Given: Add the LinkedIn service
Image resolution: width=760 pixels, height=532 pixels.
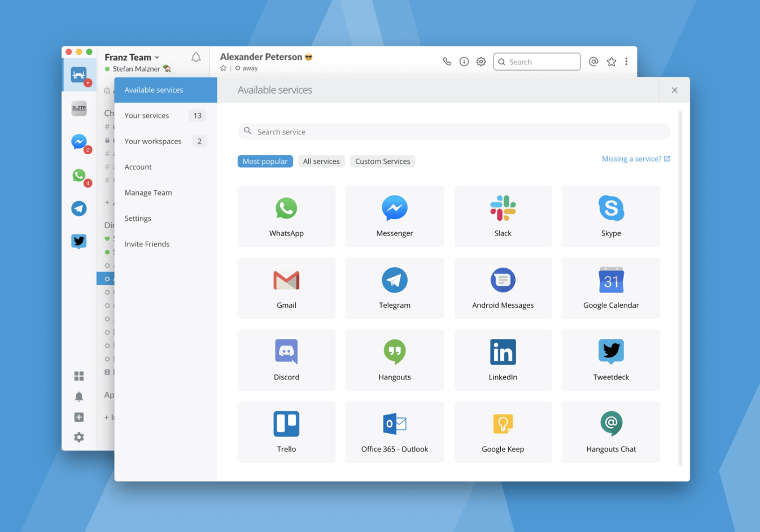Looking at the screenshot, I should [503, 360].
